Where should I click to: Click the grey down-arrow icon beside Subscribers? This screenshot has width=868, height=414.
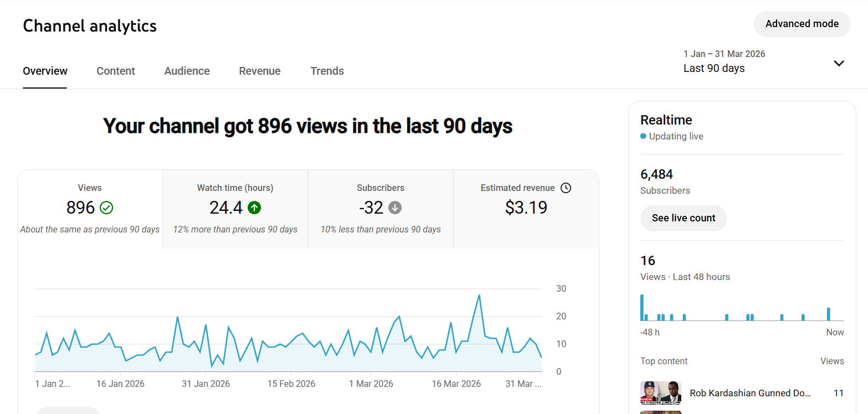pyautogui.click(x=395, y=208)
